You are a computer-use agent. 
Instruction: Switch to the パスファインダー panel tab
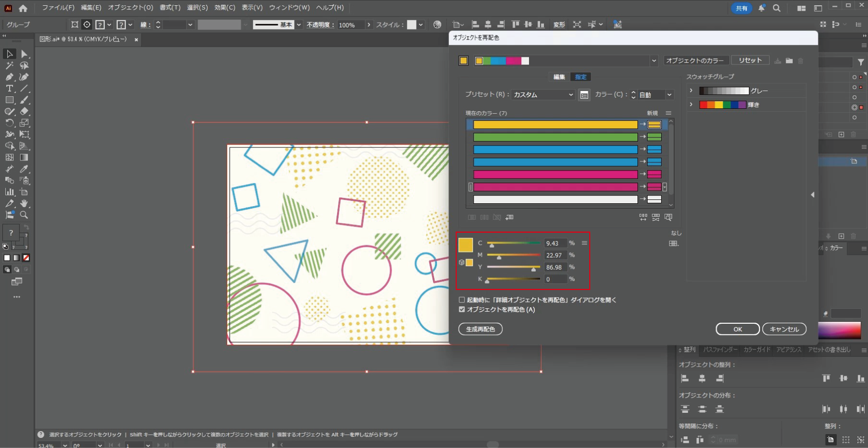point(720,350)
